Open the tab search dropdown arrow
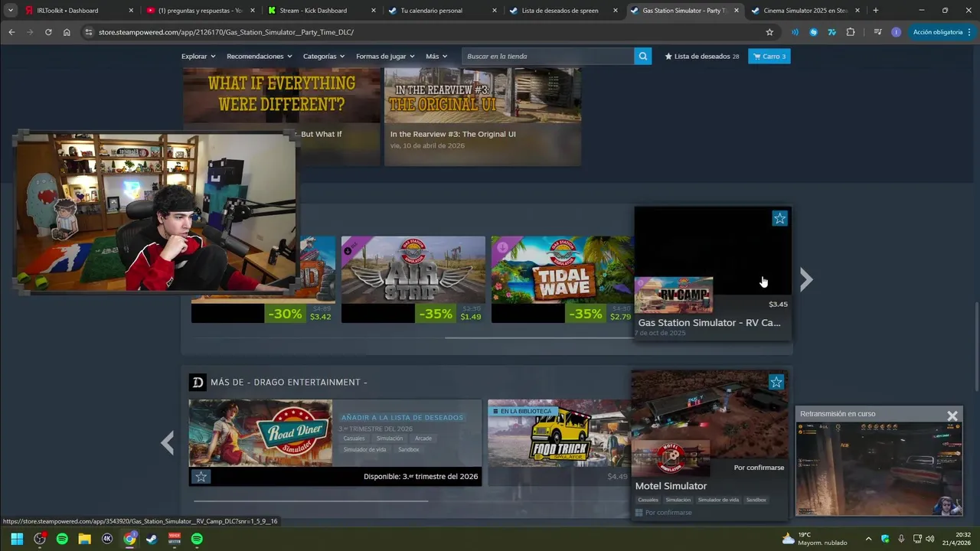This screenshot has width=980, height=551. pyautogui.click(x=11, y=11)
